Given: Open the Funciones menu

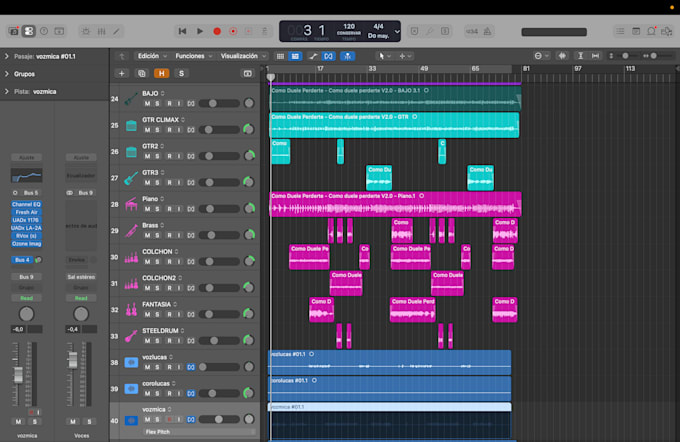Looking at the screenshot, I should 194,56.
